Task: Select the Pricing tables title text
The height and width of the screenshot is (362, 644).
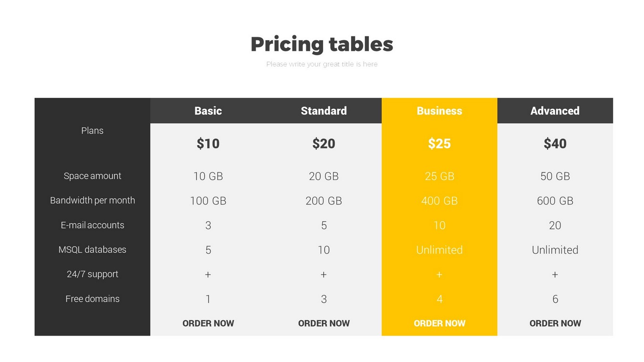Action: (322, 44)
